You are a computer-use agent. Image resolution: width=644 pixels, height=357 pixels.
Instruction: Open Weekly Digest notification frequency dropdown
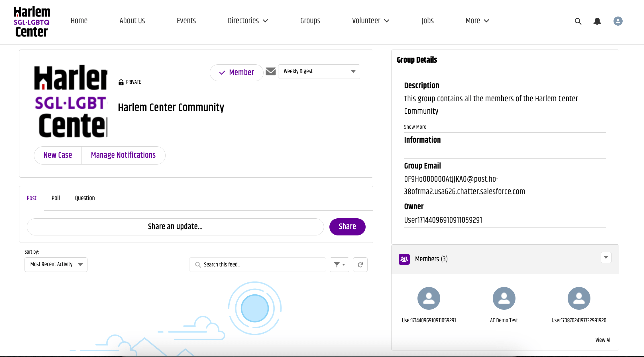click(319, 71)
